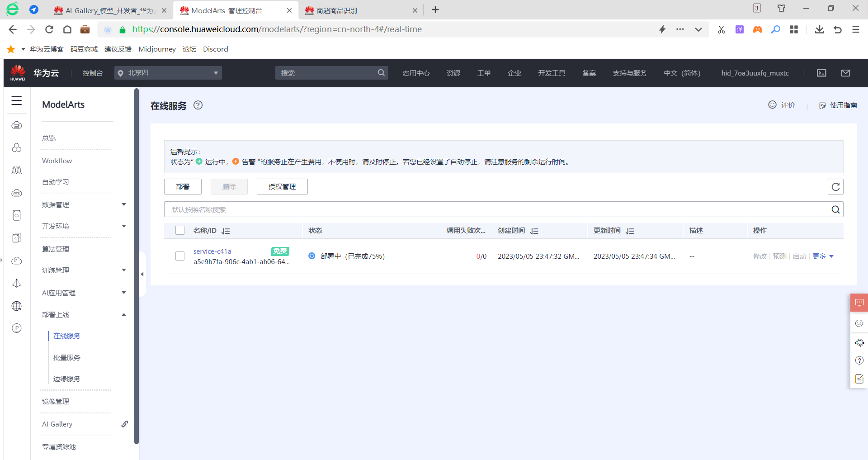Click the 部署 button
Screen dimensions: 868x460
[183, 186]
